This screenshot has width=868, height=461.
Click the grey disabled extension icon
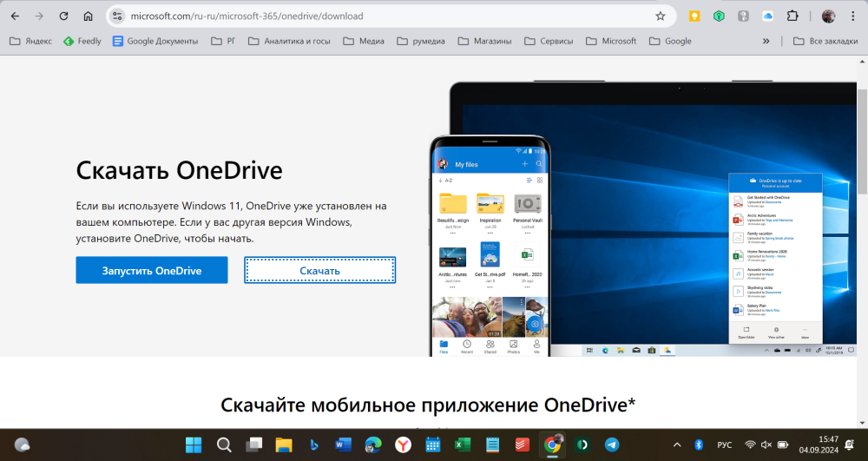click(x=744, y=16)
